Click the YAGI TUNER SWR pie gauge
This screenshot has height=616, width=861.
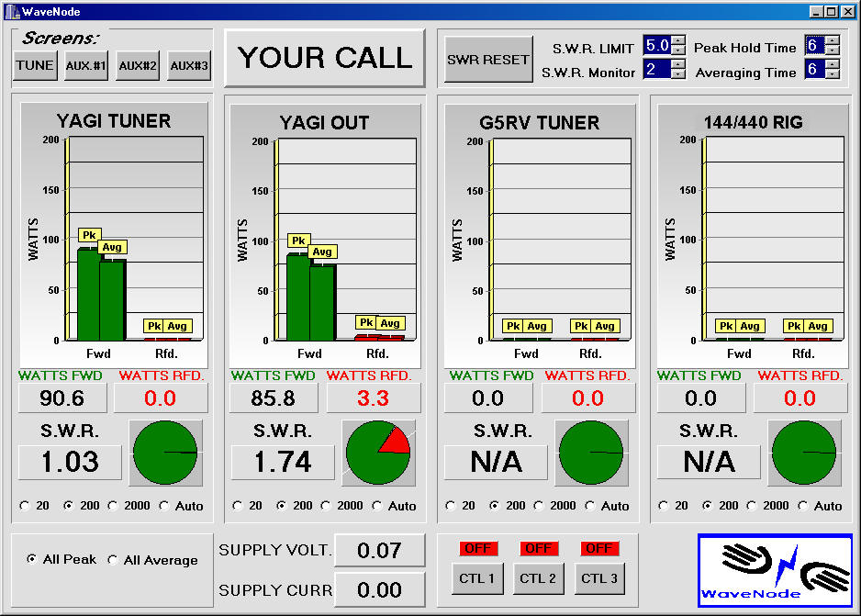click(x=165, y=453)
